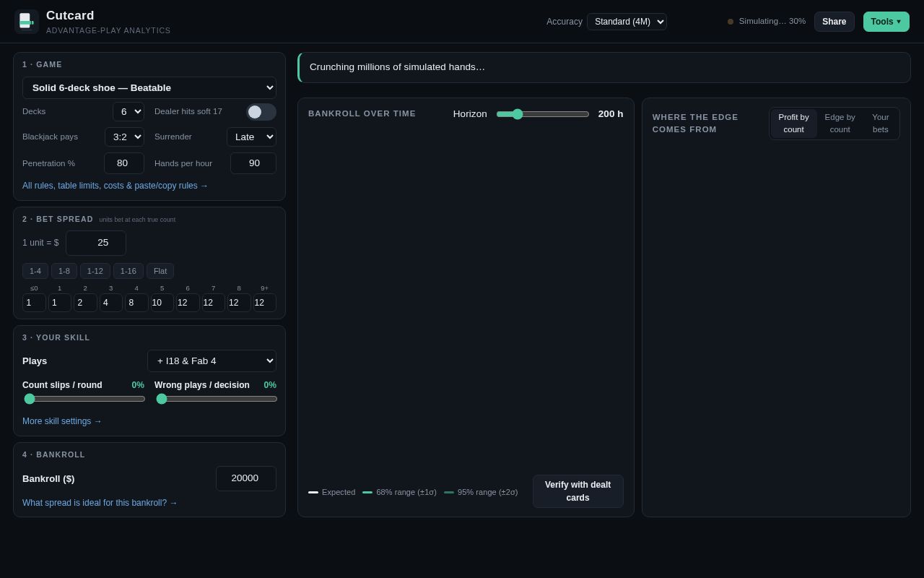
Task: Toggle the Dealer hits soft 17 switch
Action: (x=261, y=112)
